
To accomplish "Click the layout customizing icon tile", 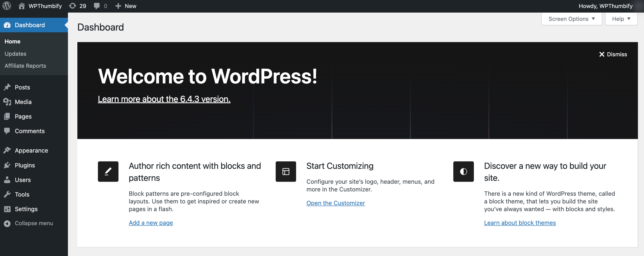I will click(286, 171).
